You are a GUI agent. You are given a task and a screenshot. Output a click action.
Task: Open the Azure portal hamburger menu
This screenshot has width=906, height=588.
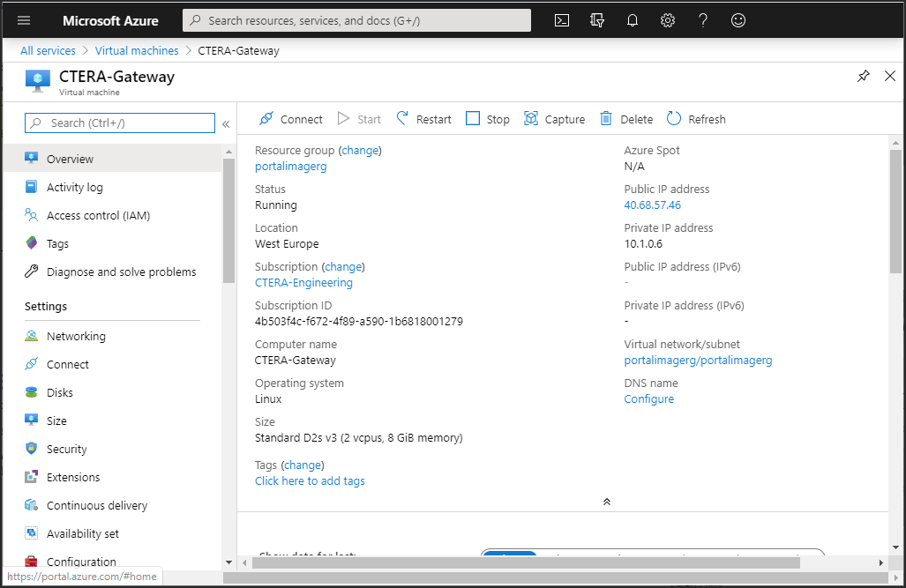tap(24, 21)
